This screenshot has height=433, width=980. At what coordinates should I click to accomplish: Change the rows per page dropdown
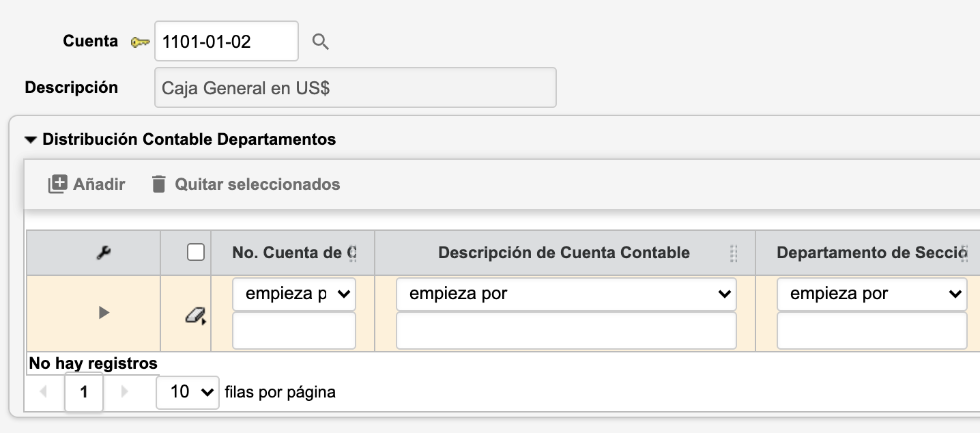pyautogui.click(x=188, y=392)
